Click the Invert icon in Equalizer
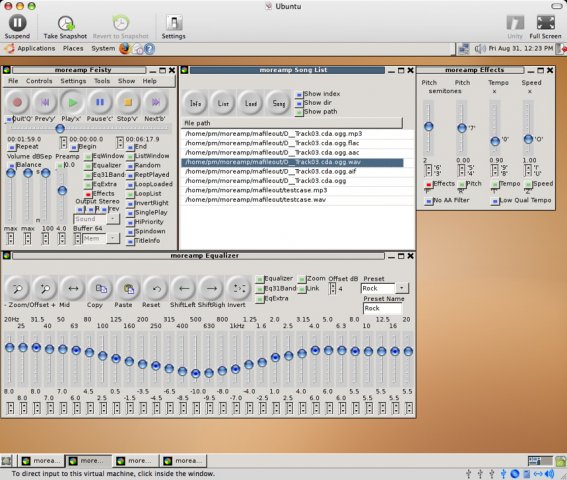 click(x=239, y=288)
